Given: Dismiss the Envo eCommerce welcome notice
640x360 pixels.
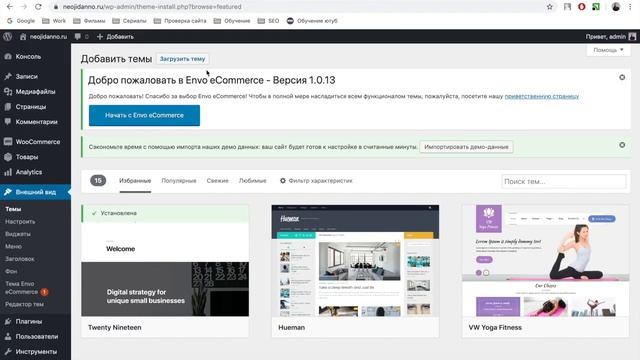Looking at the screenshot, I should coord(622,77).
